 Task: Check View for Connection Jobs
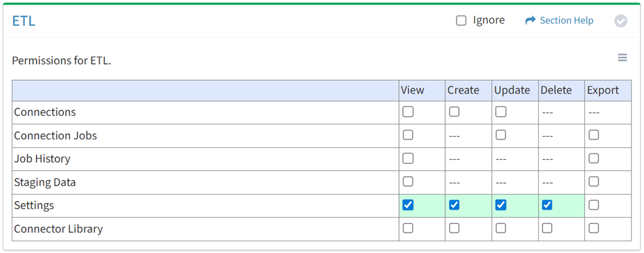pos(408,135)
